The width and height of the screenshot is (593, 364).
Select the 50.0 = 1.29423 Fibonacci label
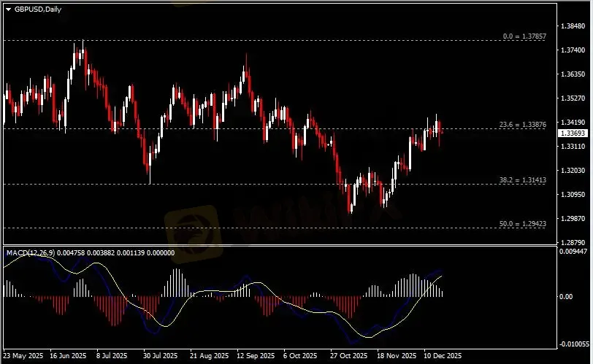tap(523, 223)
